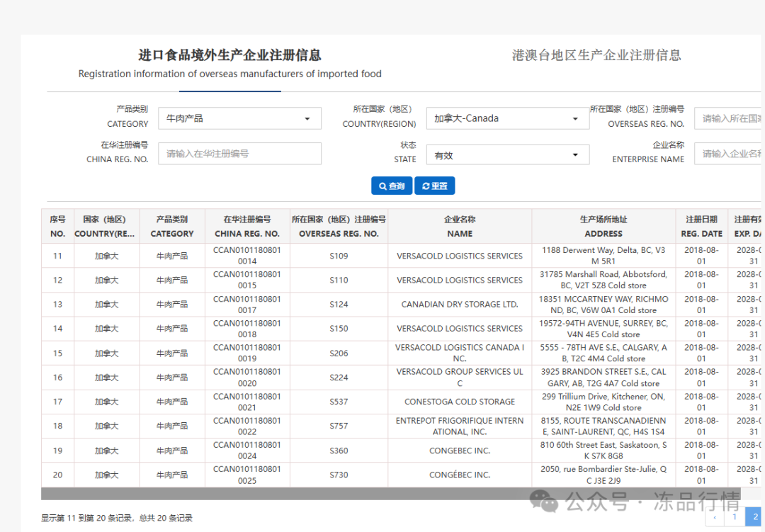Select the CANADIAN DRY STORAGE LTD. row
The width and height of the screenshot is (765, 532).
(x=460, y=305)
